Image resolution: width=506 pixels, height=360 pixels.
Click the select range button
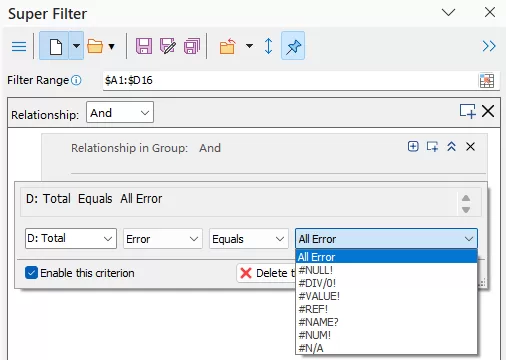(487, 81)
